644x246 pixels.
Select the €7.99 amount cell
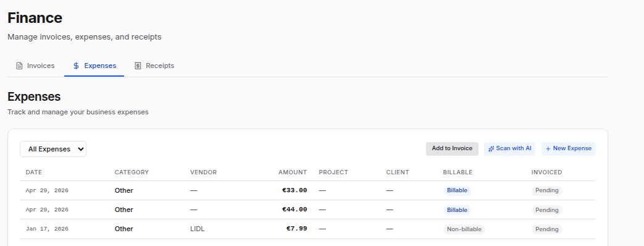pyautogui.click(x=296, y=229)
